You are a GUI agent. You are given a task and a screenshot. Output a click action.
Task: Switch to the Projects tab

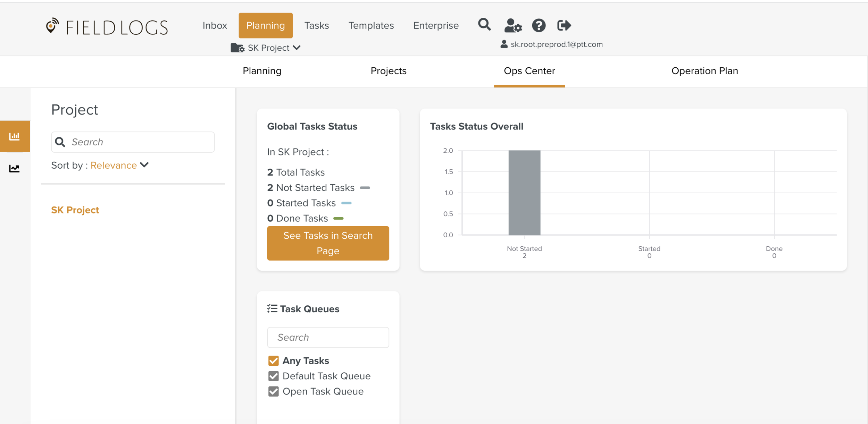click(x=388, y=71)
